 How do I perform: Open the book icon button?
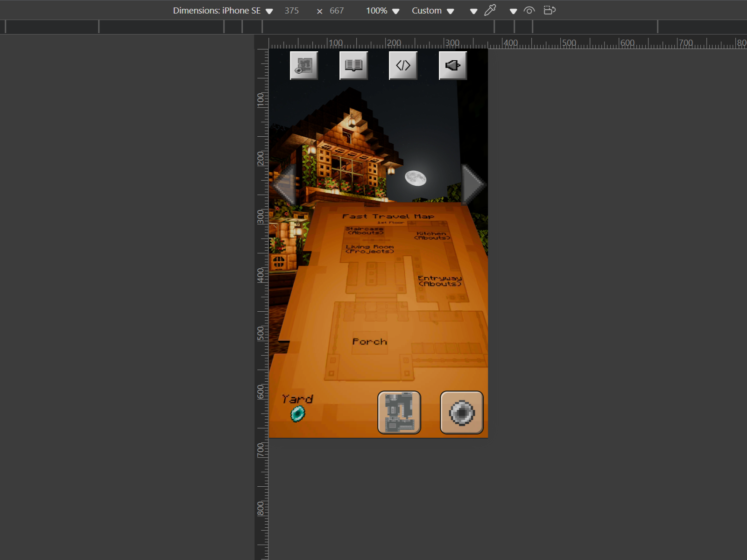click(353, 65)
